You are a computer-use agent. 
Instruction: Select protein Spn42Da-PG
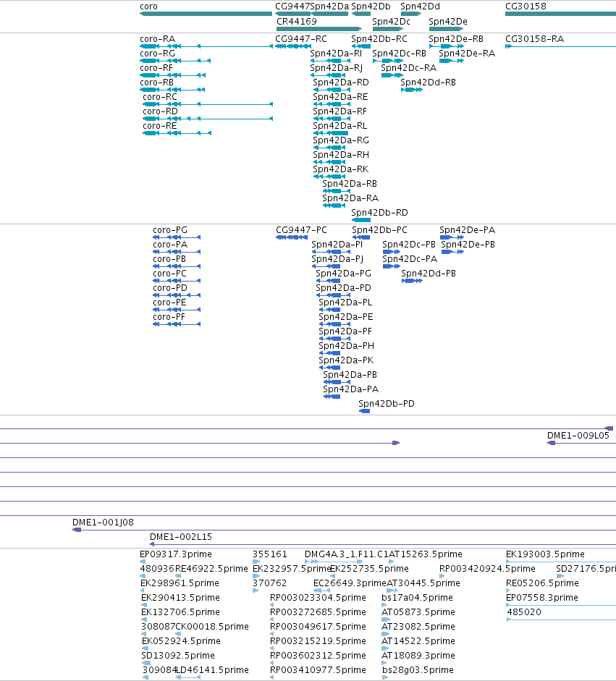(x=328, y=281)
